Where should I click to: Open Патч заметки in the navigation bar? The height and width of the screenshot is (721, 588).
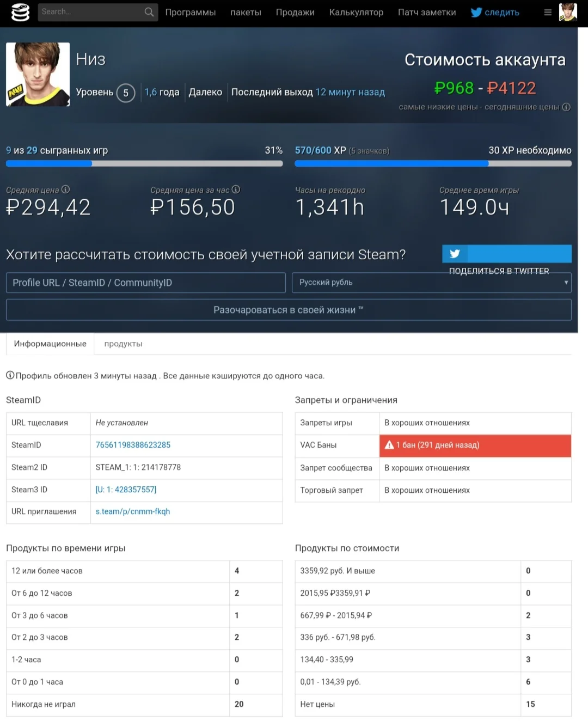426,12
